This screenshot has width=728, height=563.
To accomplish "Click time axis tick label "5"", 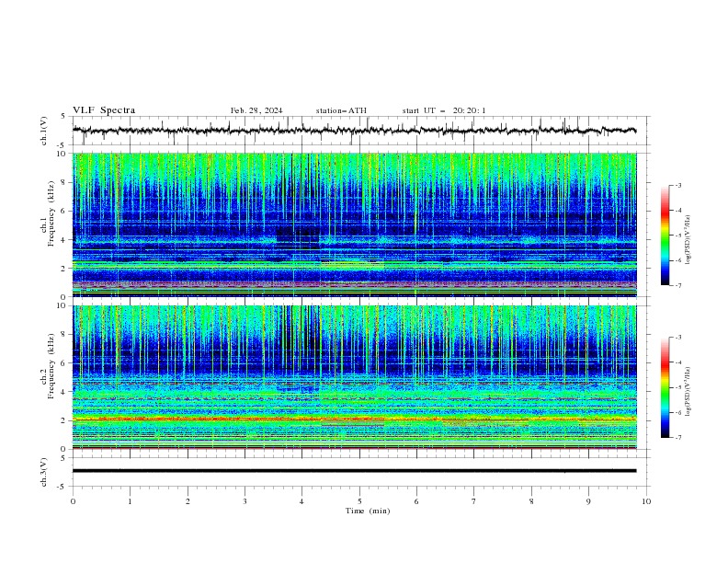I will point(359,501).
